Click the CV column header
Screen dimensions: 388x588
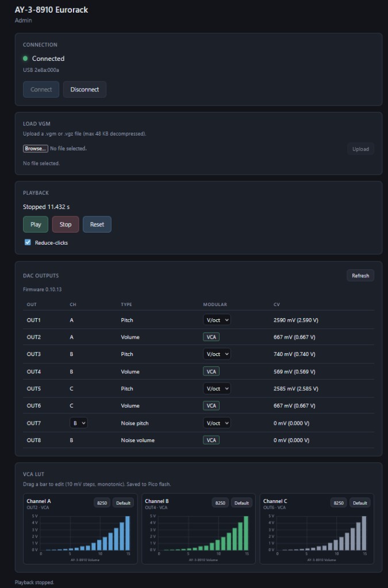pos(276,304)
